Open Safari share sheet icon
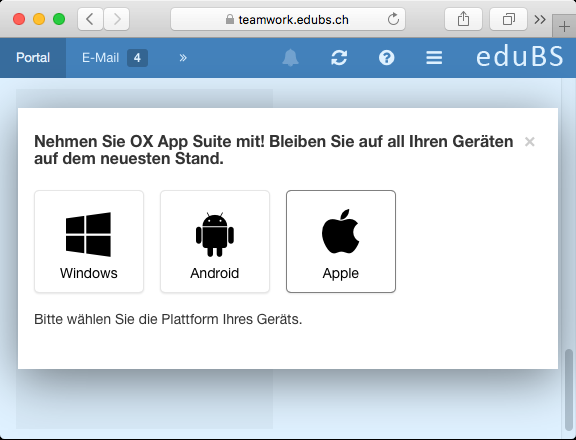The image size is (576, 440). coord(463,19)
